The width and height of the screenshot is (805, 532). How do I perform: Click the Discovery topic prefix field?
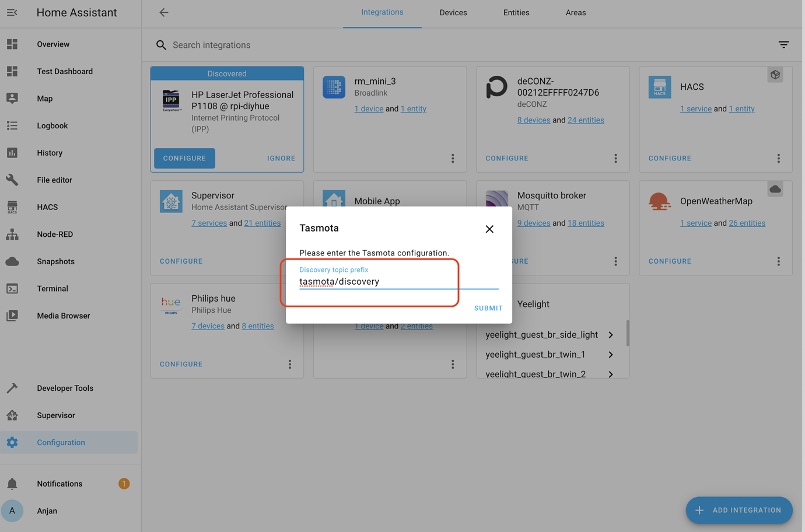[399, 278]
